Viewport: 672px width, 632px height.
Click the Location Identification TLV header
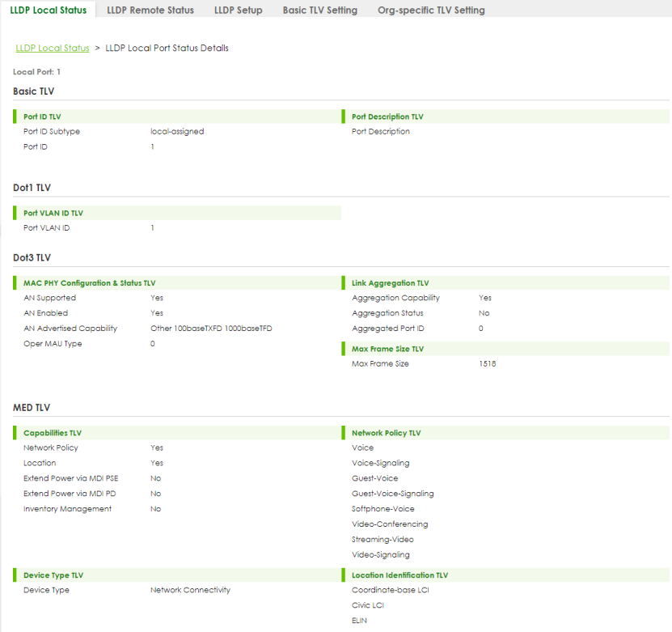click(399, 575)
